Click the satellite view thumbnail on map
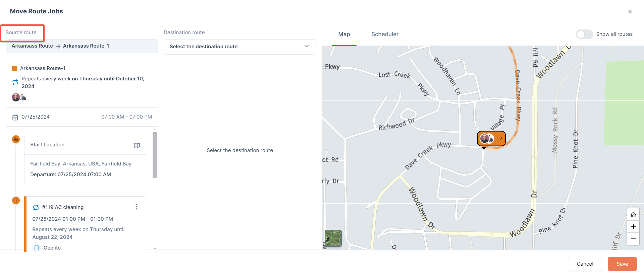Image resolution: width=644 pixels, height=277 pixels. point(333,238)
